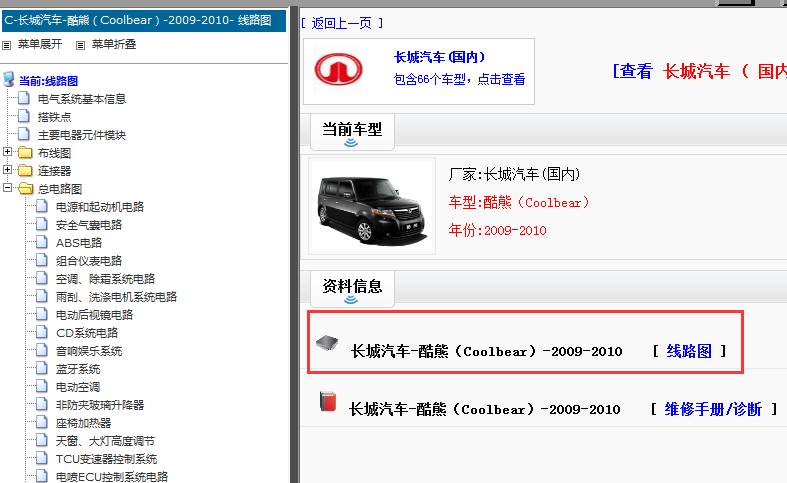This screenshot has height=483, width=787.
Task: Expand the 布线图 tree node
Action: click(8, 152)
